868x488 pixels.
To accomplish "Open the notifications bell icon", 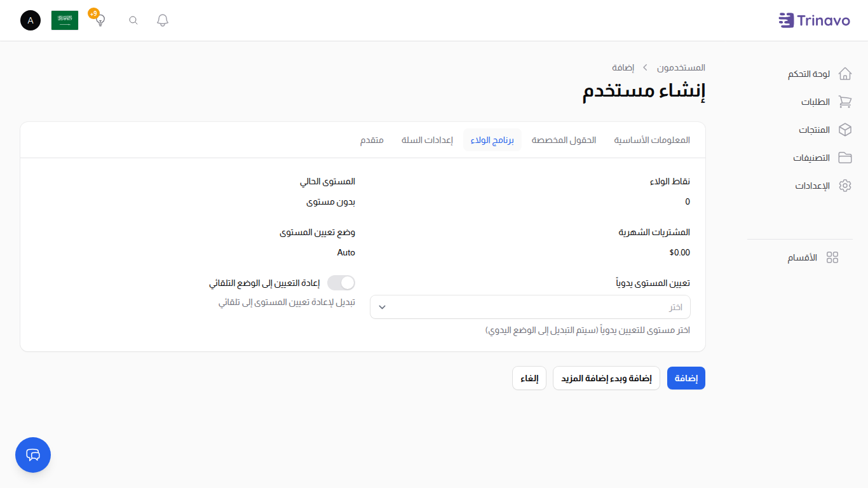I will click(162, 20).
